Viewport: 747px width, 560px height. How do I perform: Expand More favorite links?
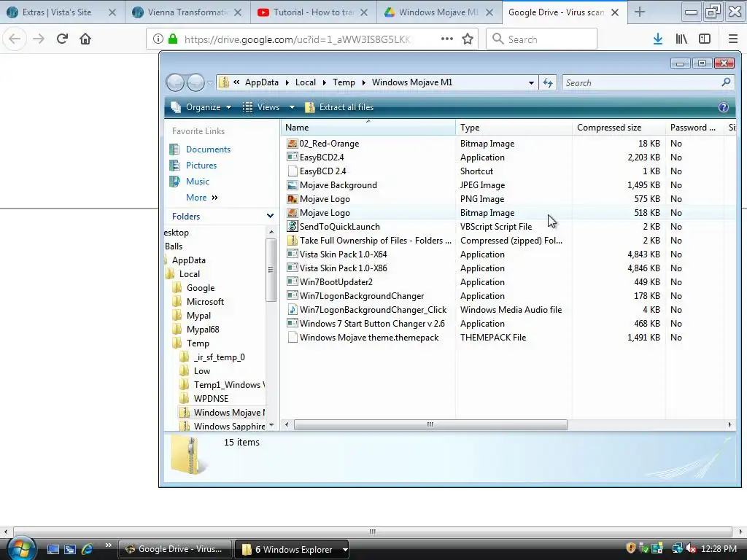click(x=202, y=197)
